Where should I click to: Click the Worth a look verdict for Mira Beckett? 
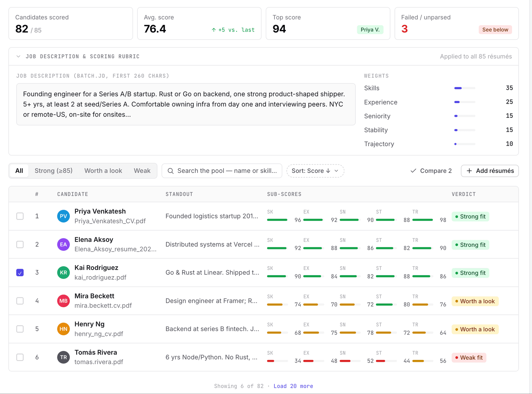point(475,301)
